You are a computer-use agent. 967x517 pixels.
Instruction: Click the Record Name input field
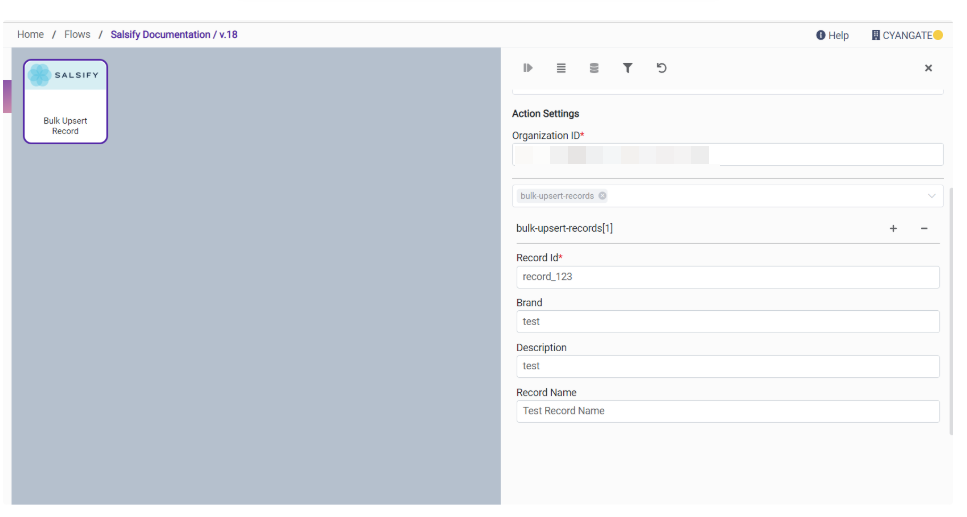pyautogui.click(x=727, y=411)
